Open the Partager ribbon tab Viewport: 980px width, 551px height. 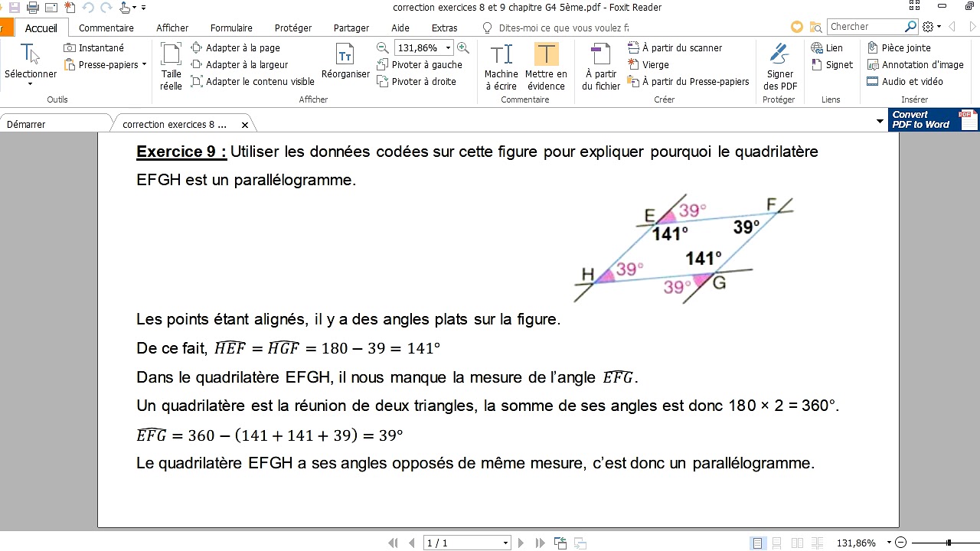point(351,28)
